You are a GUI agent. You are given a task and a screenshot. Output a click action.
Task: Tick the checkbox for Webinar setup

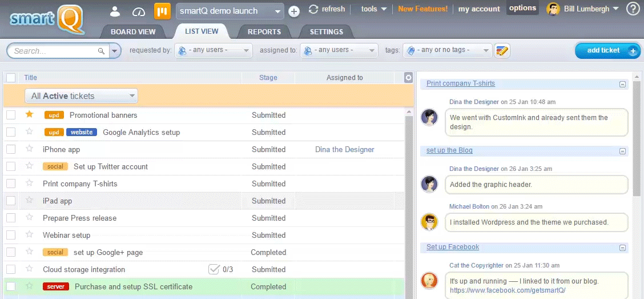pyautogui.click(x=11, y=235)
